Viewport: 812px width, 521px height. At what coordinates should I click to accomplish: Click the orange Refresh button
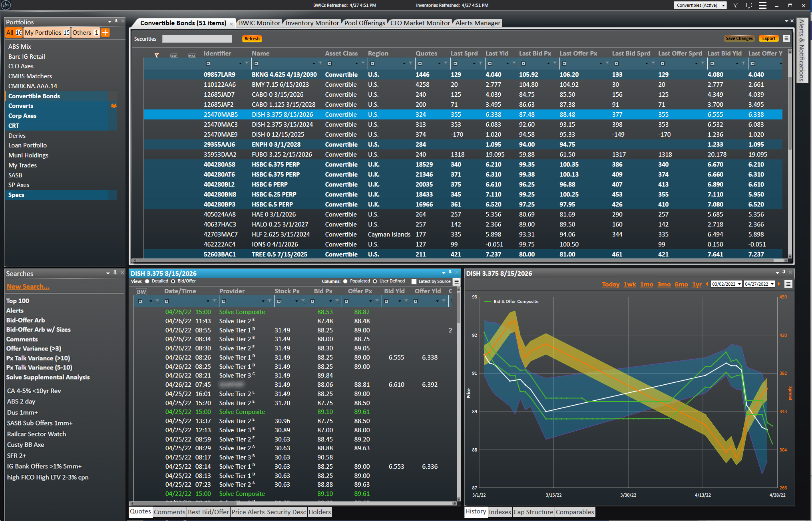click(252, 39)
